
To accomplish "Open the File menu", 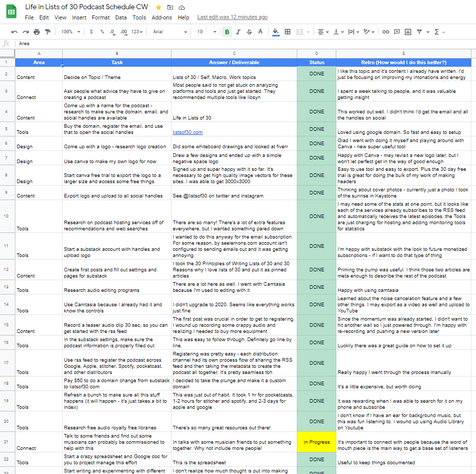I will point(29,17).
